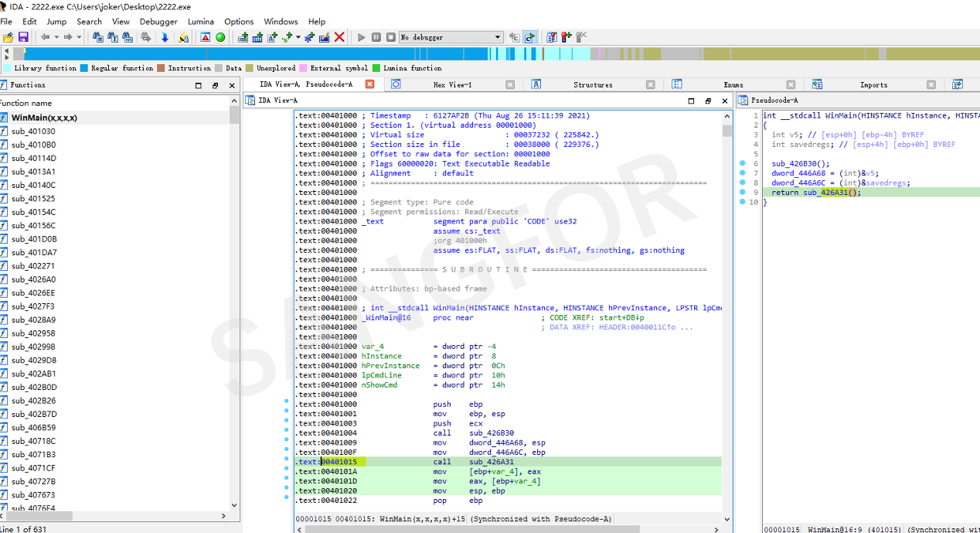980x533 pixels.
Task: Close the Functions panel
Action: coord(233,85)
